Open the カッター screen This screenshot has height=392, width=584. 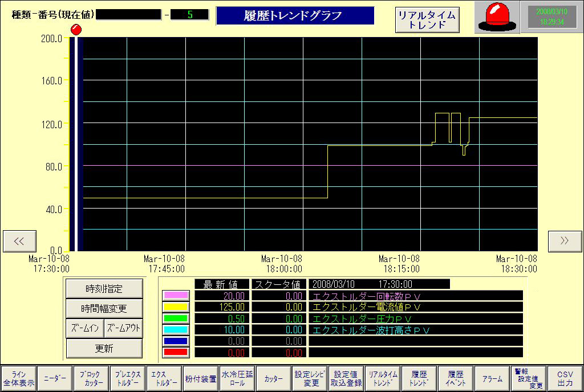click(274, 379)
